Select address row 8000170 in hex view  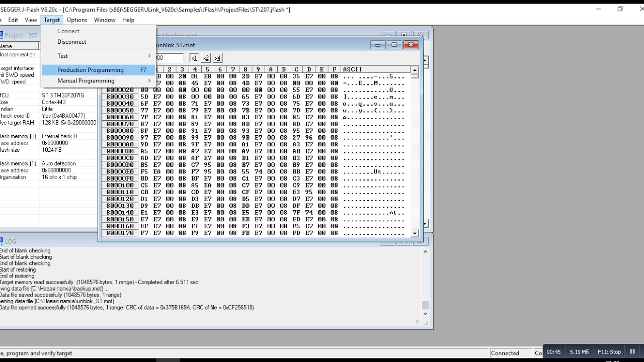(120, 233)
